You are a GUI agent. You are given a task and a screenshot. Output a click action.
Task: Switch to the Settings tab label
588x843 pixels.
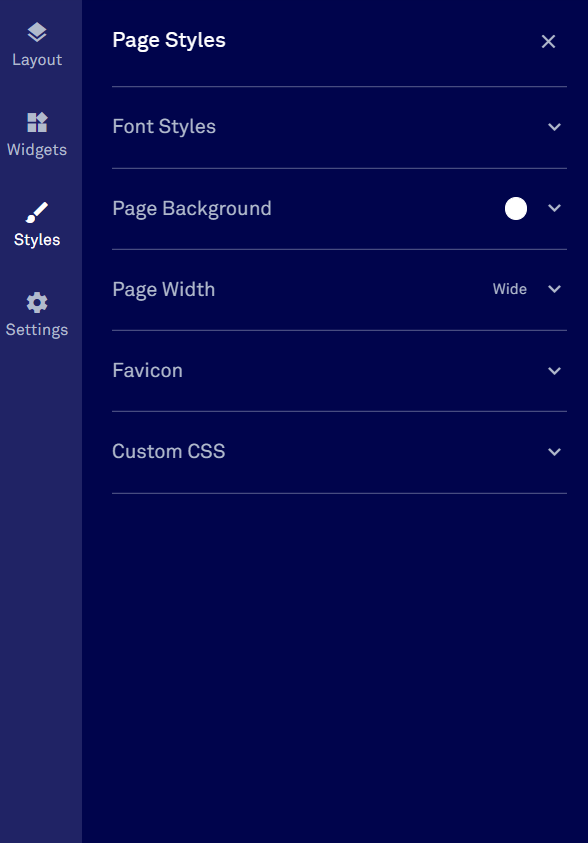[37, 330]
